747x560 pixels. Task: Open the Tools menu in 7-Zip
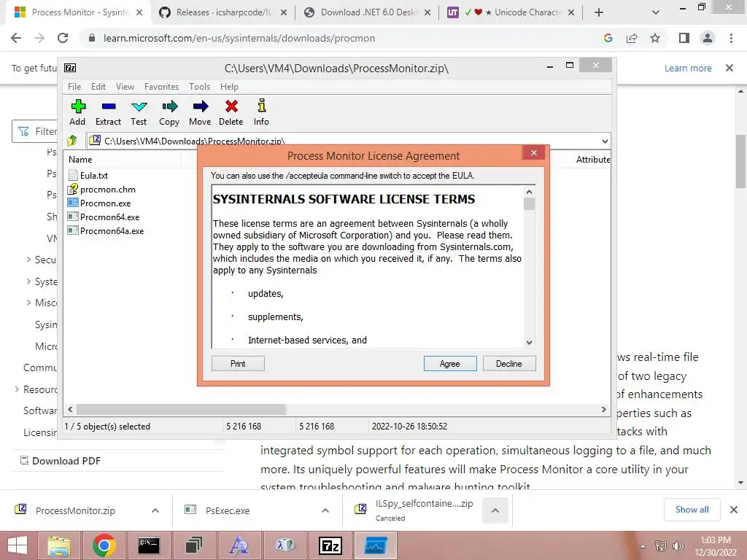[x=199, y=87]
